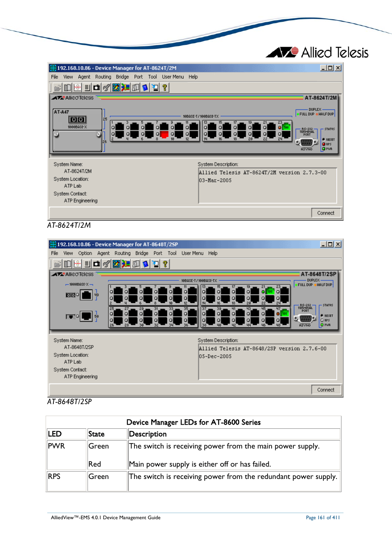Click 'Page 161 of 411' footer text

pyautogui.click(x=323, y=518)
